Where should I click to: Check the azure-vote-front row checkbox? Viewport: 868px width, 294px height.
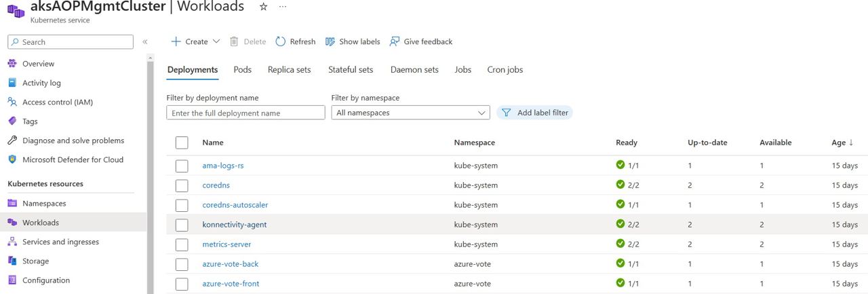(182, 284)
